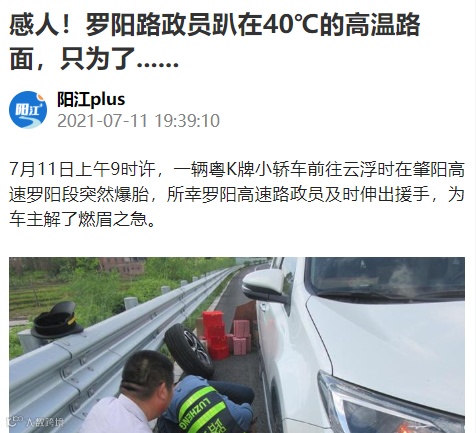Open the 阳江plus author name link

tap(91, 99)
